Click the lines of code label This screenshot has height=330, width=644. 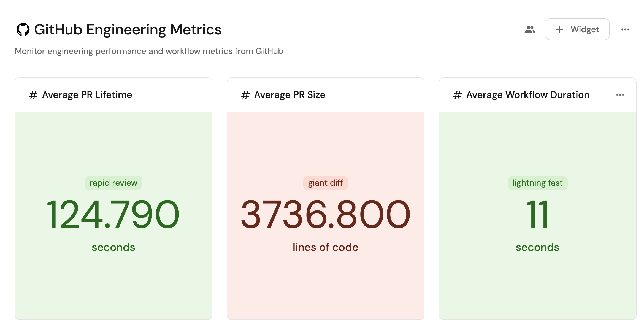(325, 247)
